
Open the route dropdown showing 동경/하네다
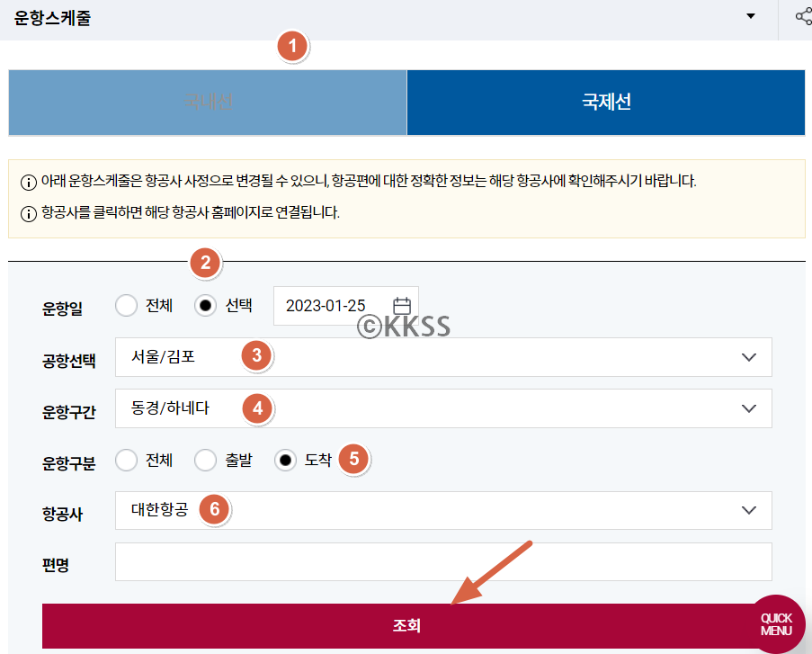pyautogui.click(x=360, y=408)
